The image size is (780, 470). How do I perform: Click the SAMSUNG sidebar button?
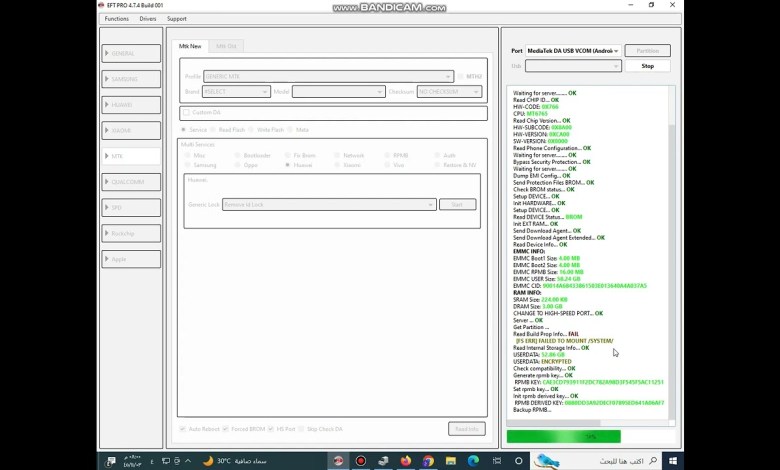point(131,79)
